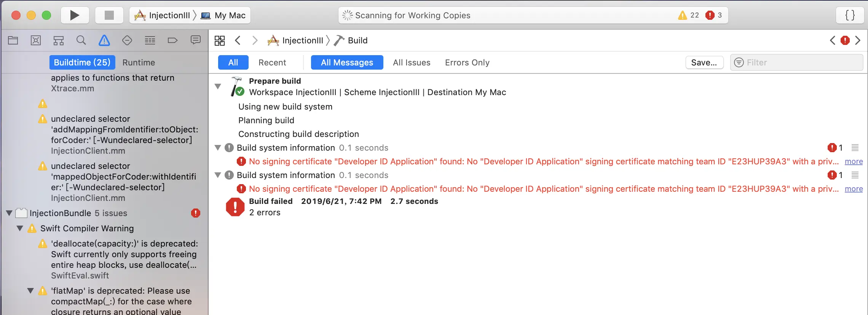868x315 pixels.
Task: Show the Symbol navigator
Action: (x=59, y=40)
